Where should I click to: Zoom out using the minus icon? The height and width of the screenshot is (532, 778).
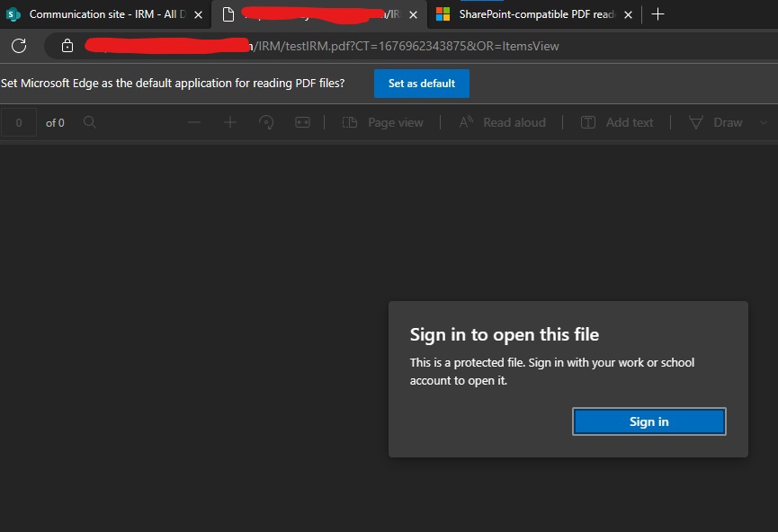(194, 122)
